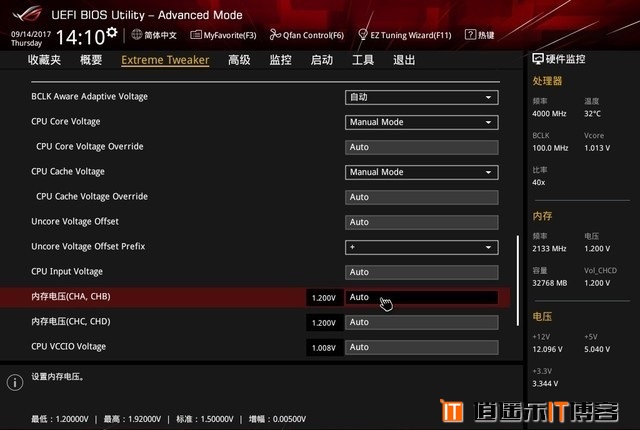640x430 pixels.
Task: Click 2133 MHz memory frequency reading
Action: pos(549,248)
